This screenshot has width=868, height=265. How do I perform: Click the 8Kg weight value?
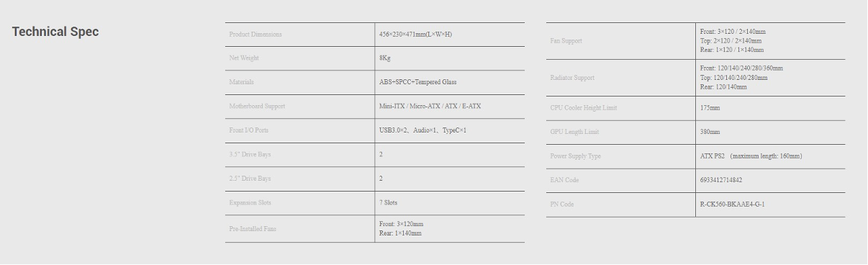point(385,58)
